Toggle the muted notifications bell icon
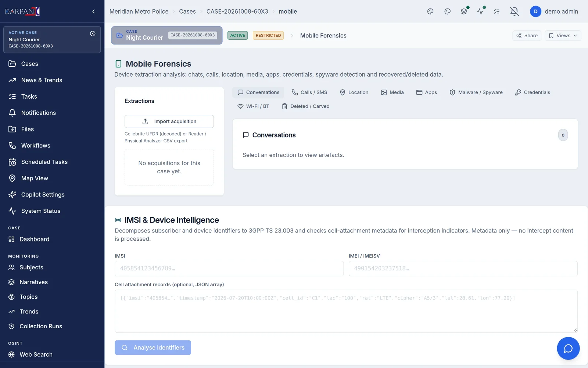This screenshot has height=368, width=588. [514, 11]
